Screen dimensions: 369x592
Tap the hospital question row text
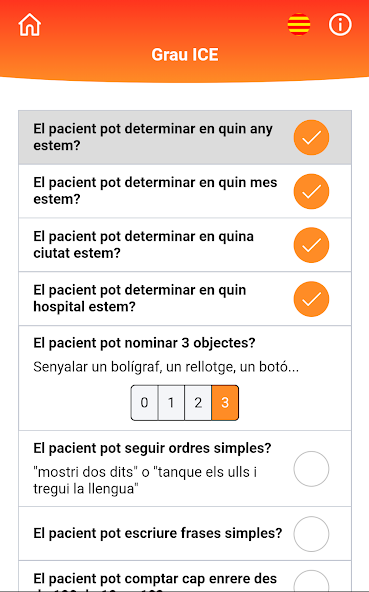click(140, 298)
